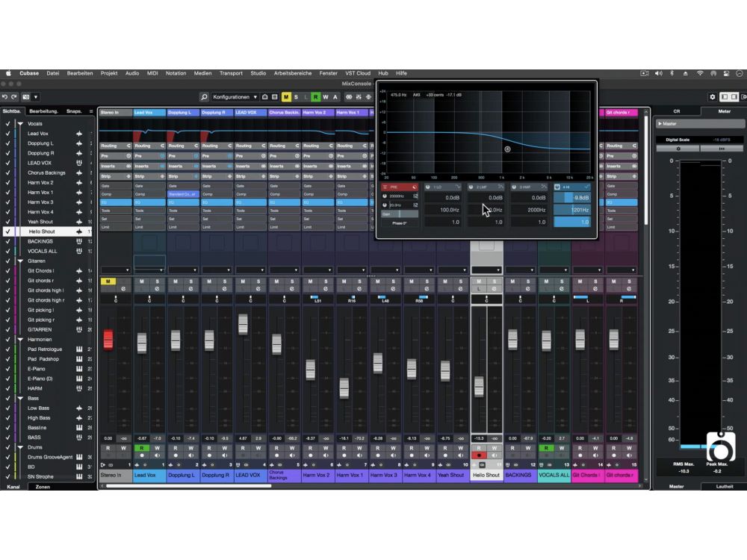Click the undo arrow in toolbar
The height and width of the screenshot is (560, 747).
(x=5, y=97)
